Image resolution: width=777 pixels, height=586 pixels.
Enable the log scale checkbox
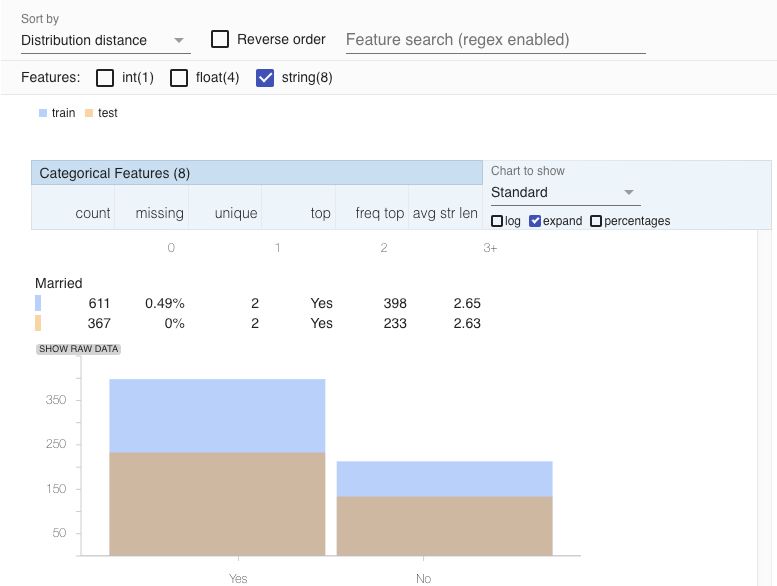point(497,221)
